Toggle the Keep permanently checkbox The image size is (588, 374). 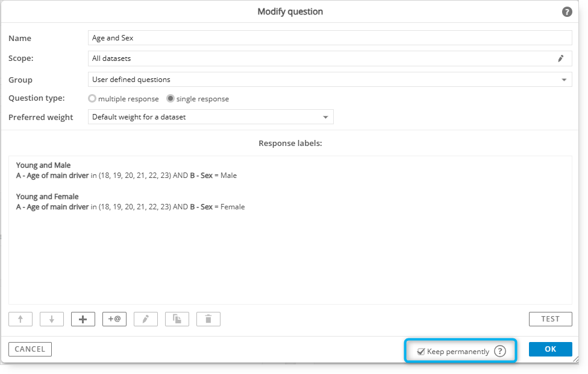[421, 352]
